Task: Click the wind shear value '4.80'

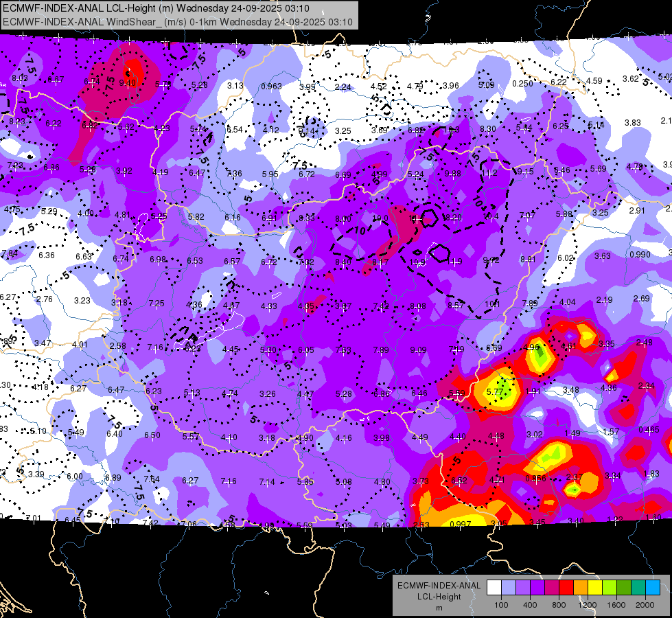Action: (x=382, y=481)
